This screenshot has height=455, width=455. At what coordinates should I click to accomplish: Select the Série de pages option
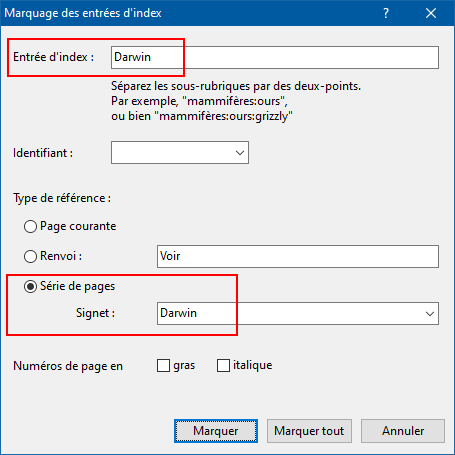coord(30,286)
